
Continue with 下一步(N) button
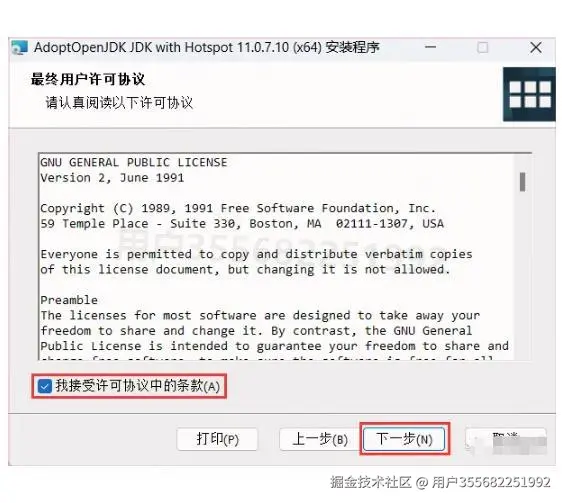click(404, 439)
